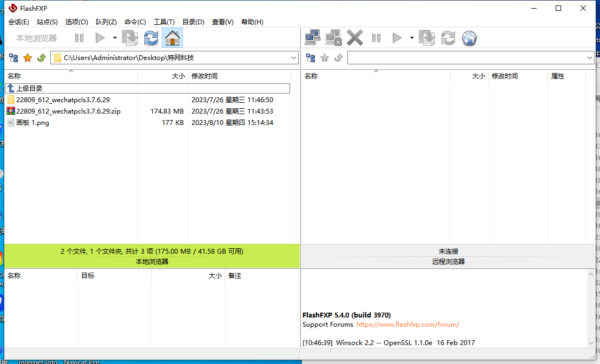Click the pause icon in the remote toolbar
Image resolution: width=600 pixels, height=364 pixels.
[376, 38]
